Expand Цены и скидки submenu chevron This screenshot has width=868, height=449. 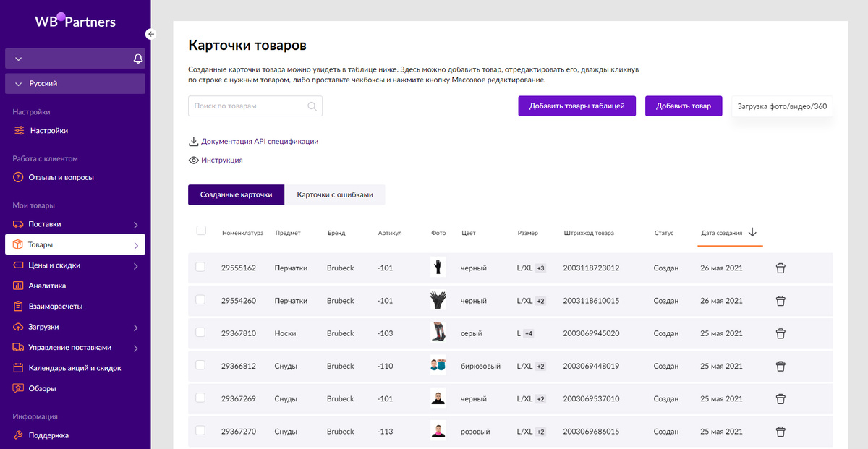pyautogui.click(x=136, y=266)
